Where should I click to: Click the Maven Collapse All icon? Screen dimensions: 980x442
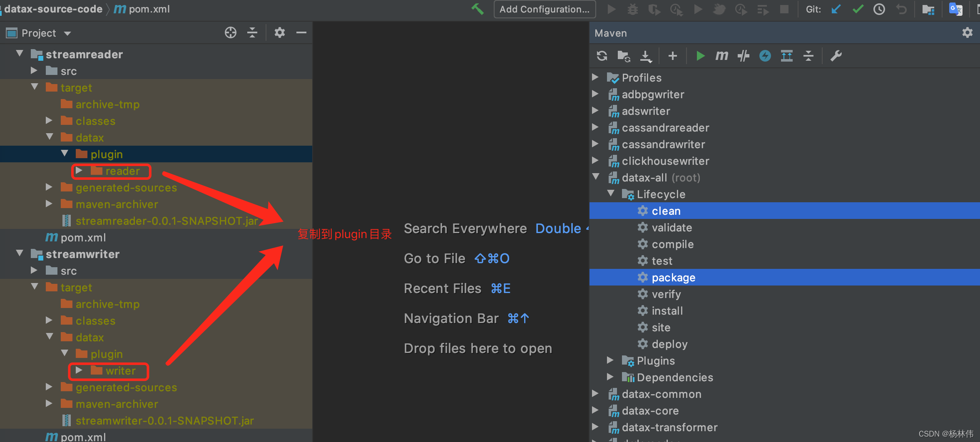coord(808,56)
